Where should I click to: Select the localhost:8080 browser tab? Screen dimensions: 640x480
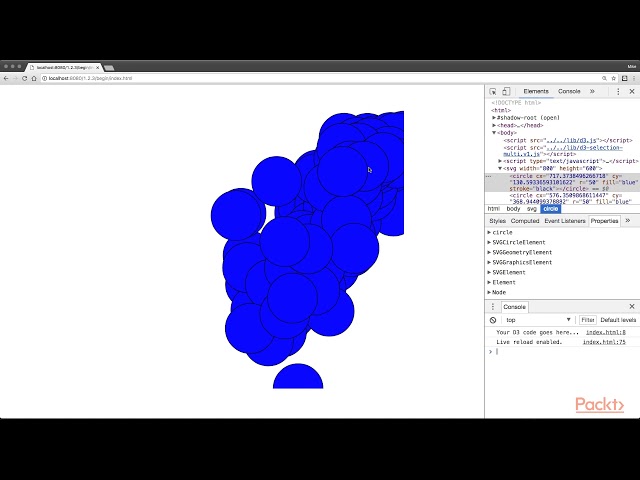64,67
